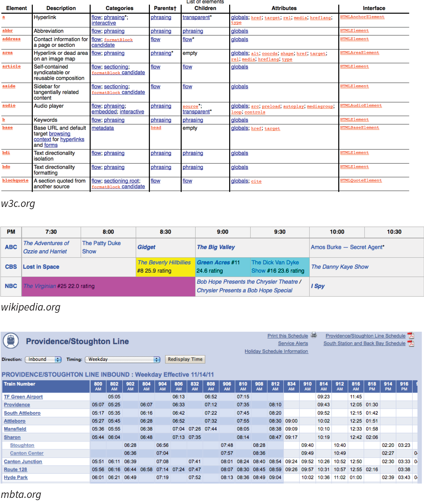Open the Direction dropdown showing Inbound

pyautogui.click(x=43, y=360)
